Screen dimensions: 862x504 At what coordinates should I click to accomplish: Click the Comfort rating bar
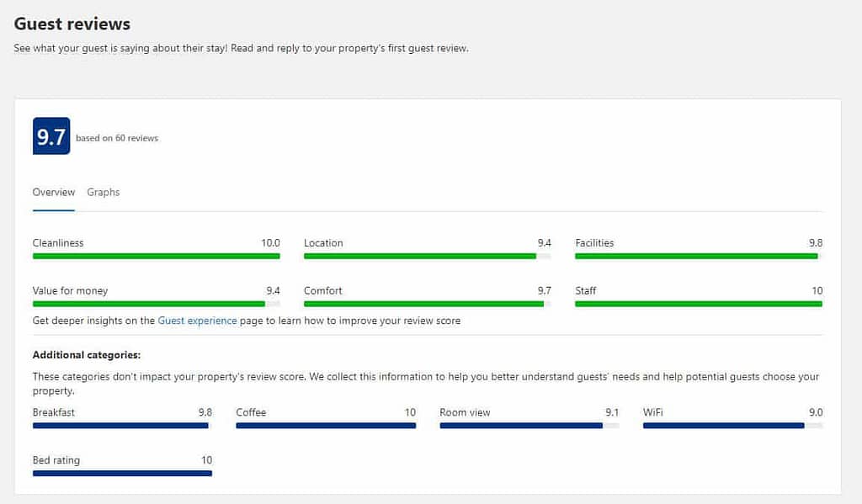pos(427,304)
